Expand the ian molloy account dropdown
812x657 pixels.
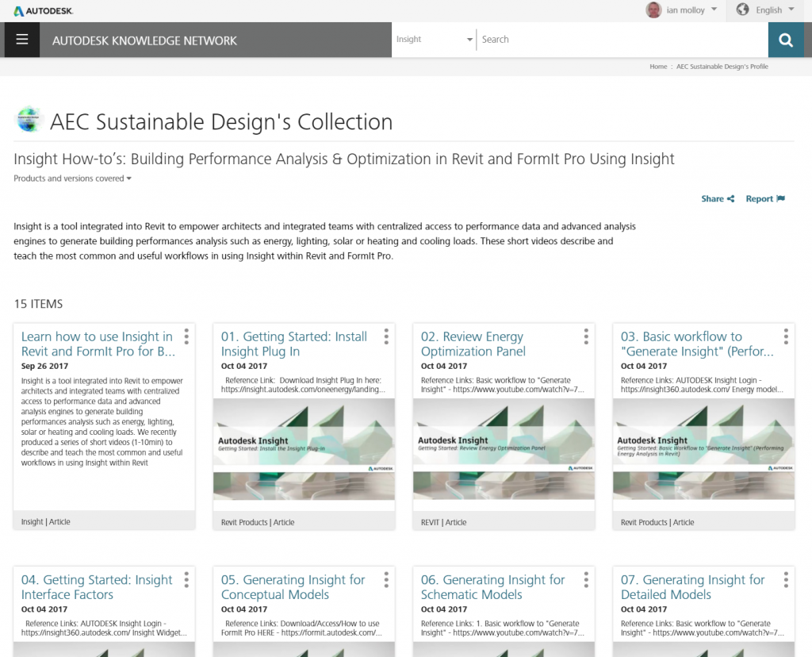714,10
